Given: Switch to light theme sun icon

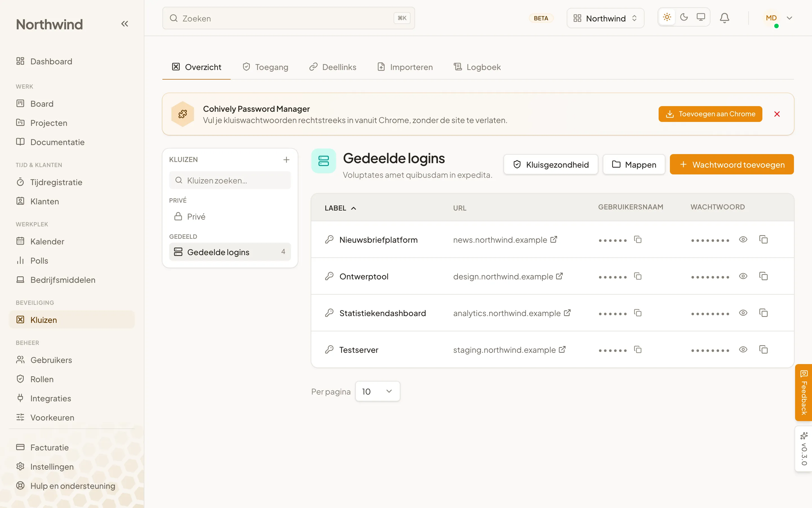Looking at the screenshot, I should [x=667, y=17].
